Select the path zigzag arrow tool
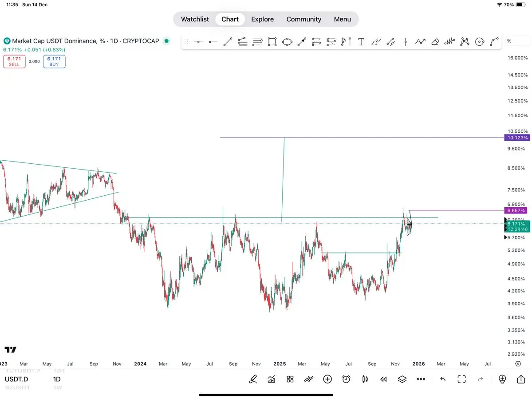 [420, 42]
